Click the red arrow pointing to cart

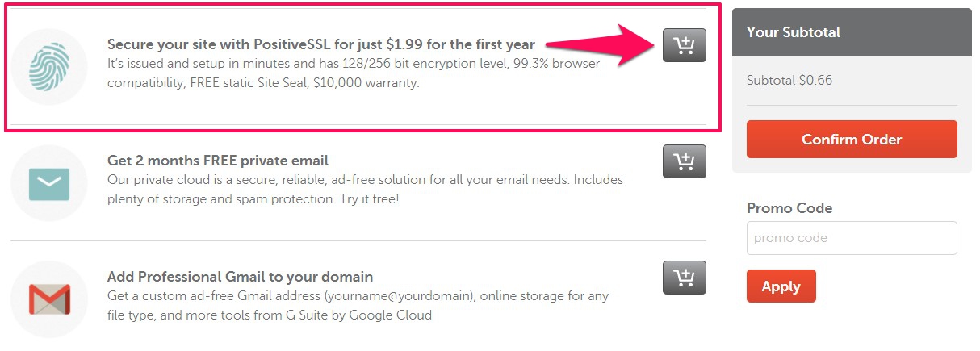(x=603, y=45)
